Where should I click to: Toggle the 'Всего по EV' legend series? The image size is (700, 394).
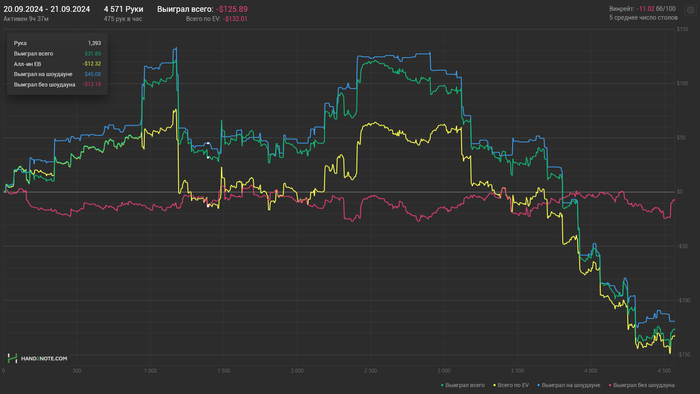[x=511, y=385]
